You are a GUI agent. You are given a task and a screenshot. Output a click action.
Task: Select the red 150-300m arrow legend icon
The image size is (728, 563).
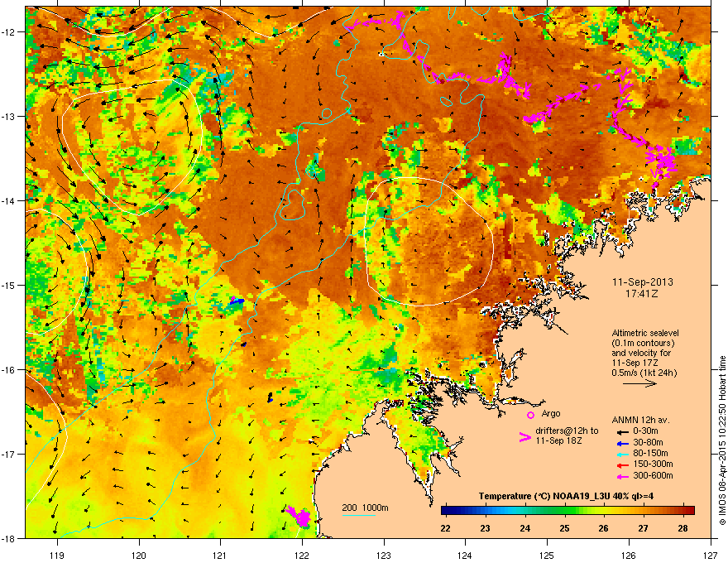click(x=622, y=464)
